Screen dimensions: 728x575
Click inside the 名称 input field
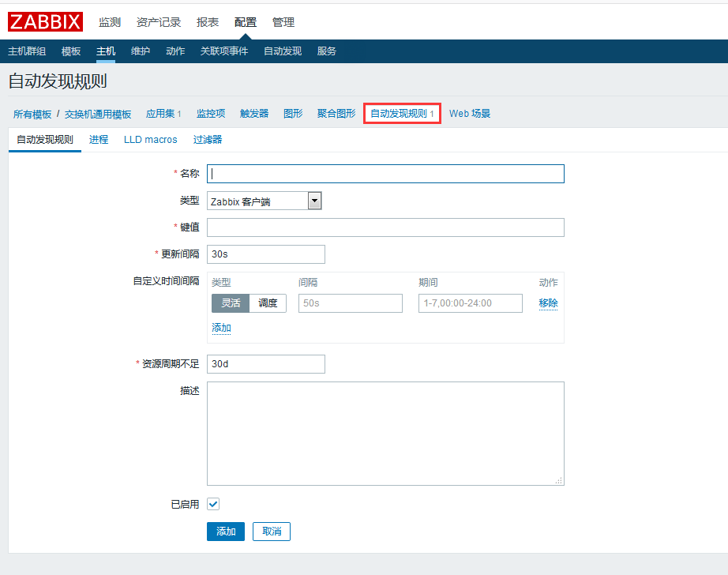tap(385, 174)
